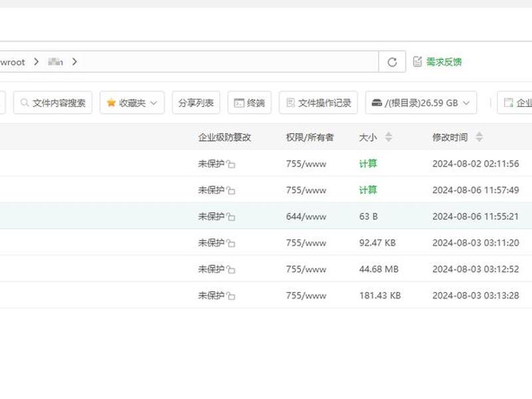This screenshot has width=532, height=399.
Task: Click the 181.43 KB size value
Action: click(x=380, y=295)
